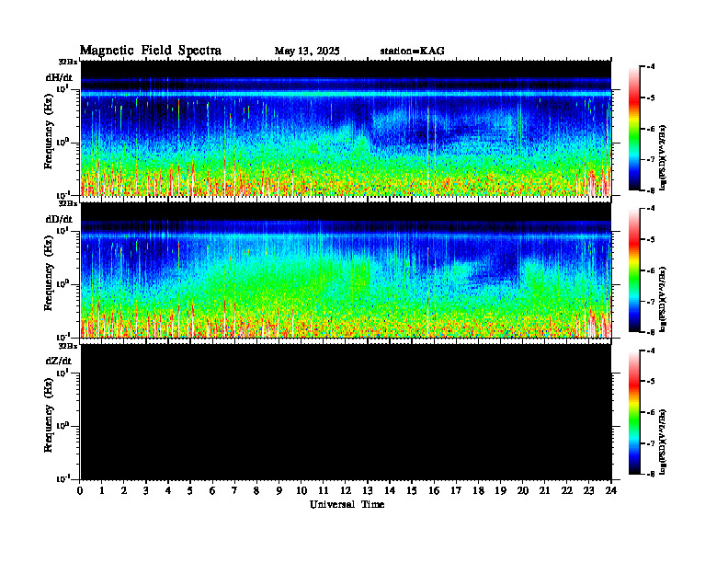Click the 'Universal Time' axis label
The height and width of the screenshot is (563, 728).
click(347, 504)
